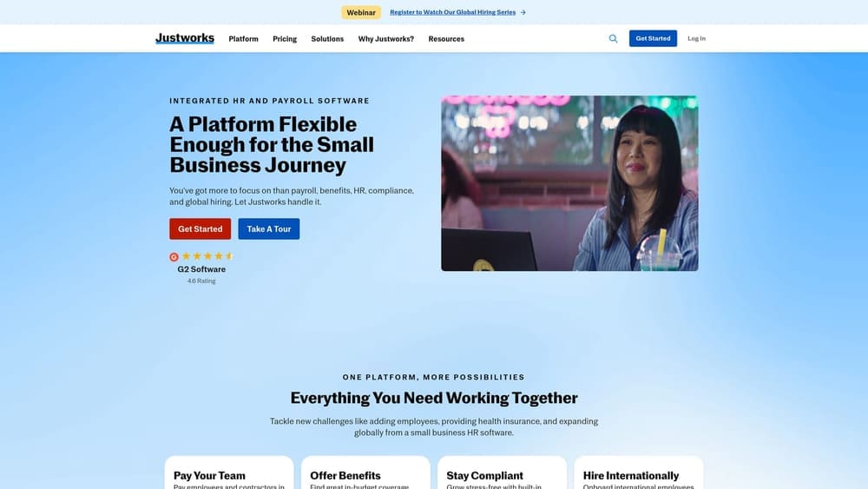Open the Pay Your Team card
Screen dimensions: 868x489
pos(228,473)
